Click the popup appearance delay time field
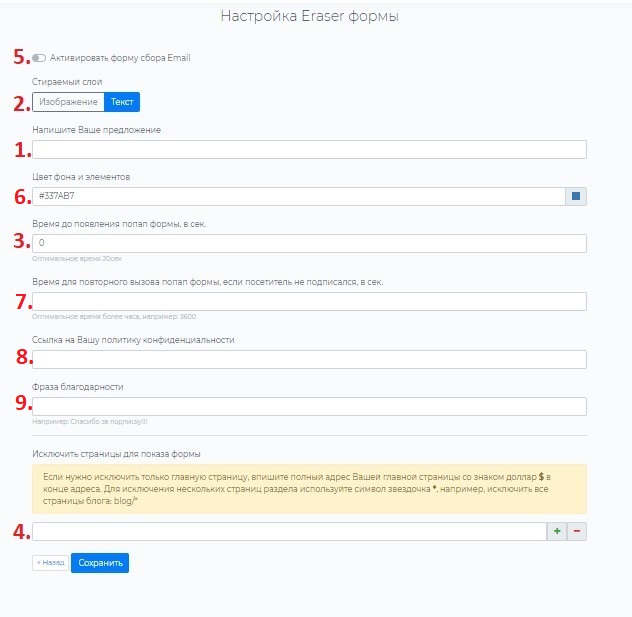632x617 pixels. (x=309, y=243)
